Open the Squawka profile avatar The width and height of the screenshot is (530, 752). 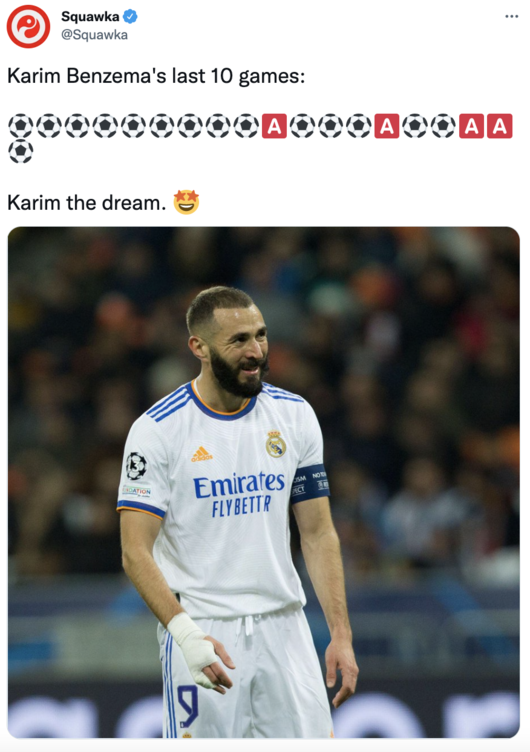pos(28,26)
